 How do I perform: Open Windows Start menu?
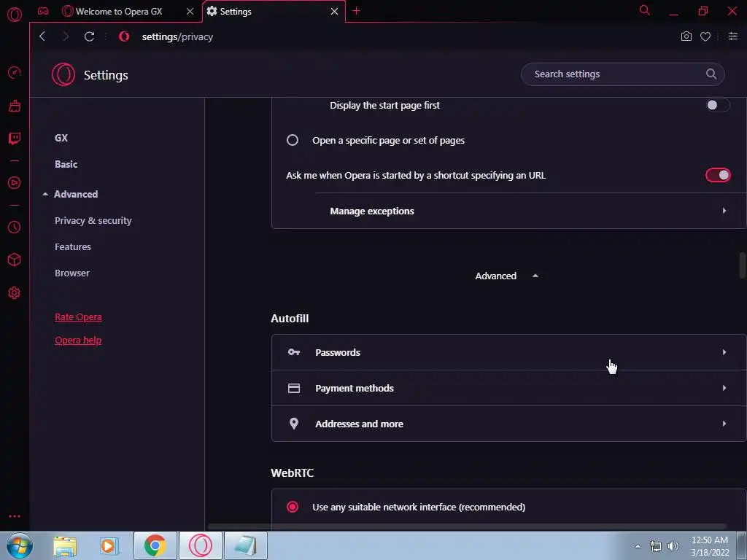(x=19, y=545)
